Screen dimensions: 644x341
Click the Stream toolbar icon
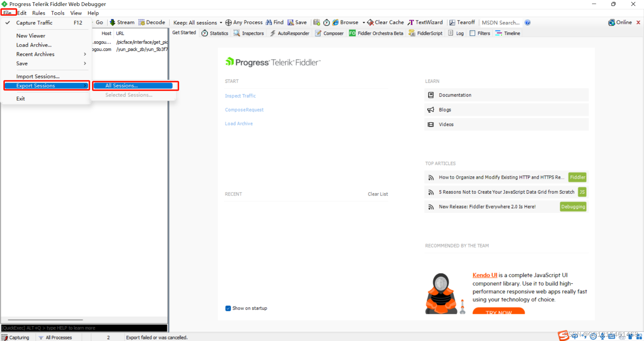click(112, 22)
